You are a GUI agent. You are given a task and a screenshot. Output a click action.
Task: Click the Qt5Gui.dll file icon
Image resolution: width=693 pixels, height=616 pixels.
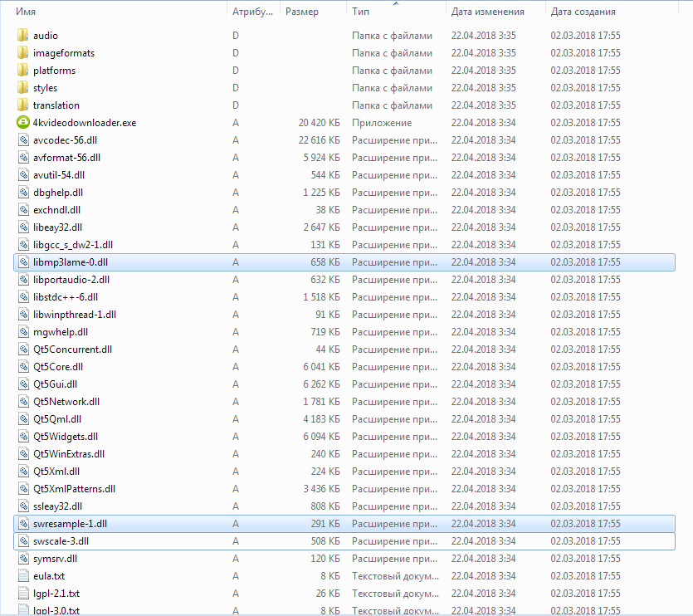point(23,384)
